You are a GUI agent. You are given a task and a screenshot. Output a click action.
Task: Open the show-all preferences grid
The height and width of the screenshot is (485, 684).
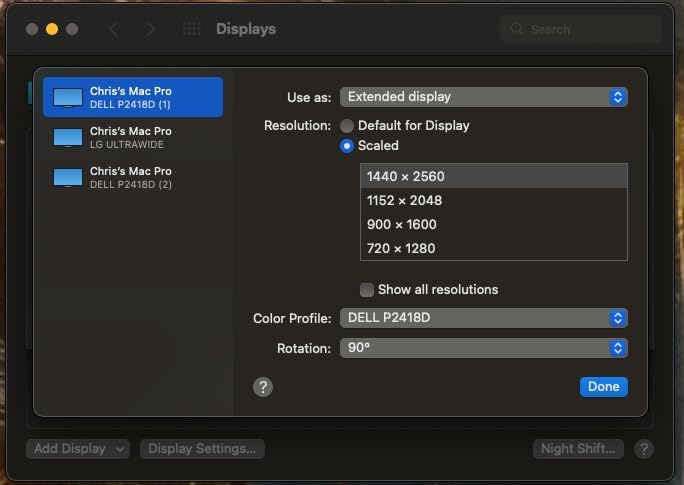(191, 30)
